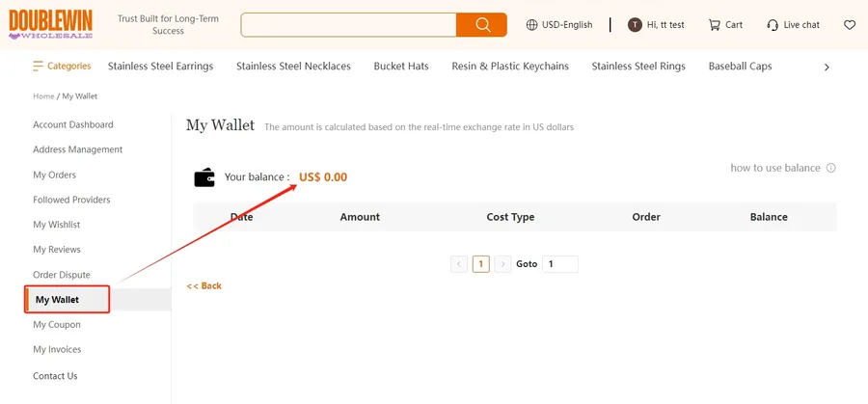The height and width of the screenshot is (404, 868).
Task: Open the wishlist heart icon in header
Action: (x=849, y=25)
